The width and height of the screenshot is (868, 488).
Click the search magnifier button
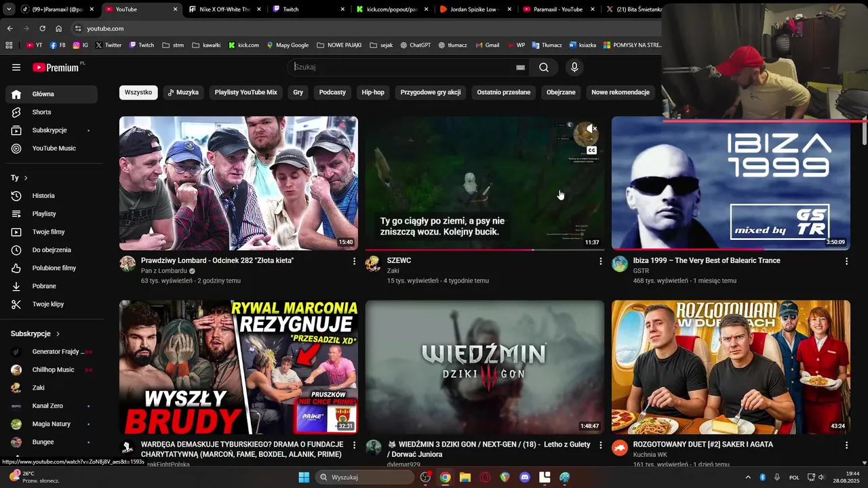(544, 67)
